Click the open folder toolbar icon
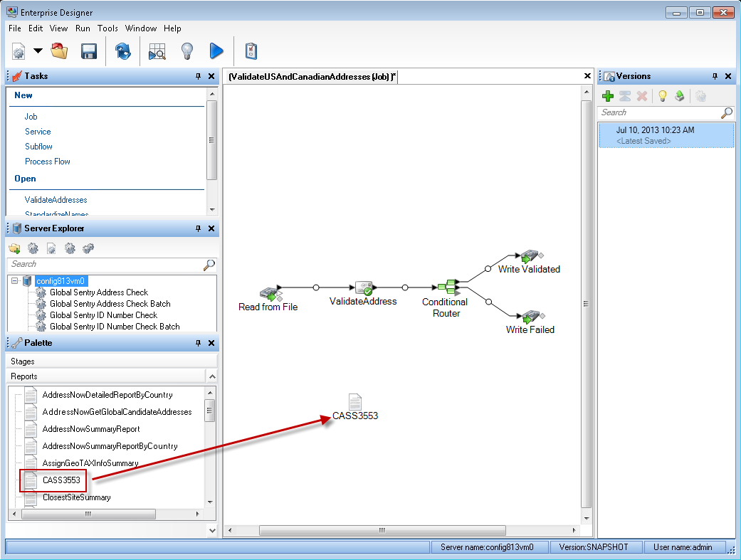The height and width of the screenshot is (560, 741). (59, 51)
